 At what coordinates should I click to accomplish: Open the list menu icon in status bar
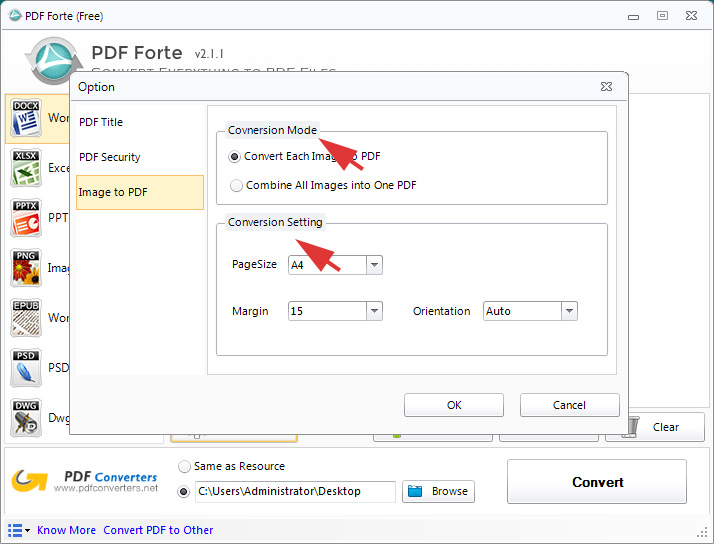[19, 530]
